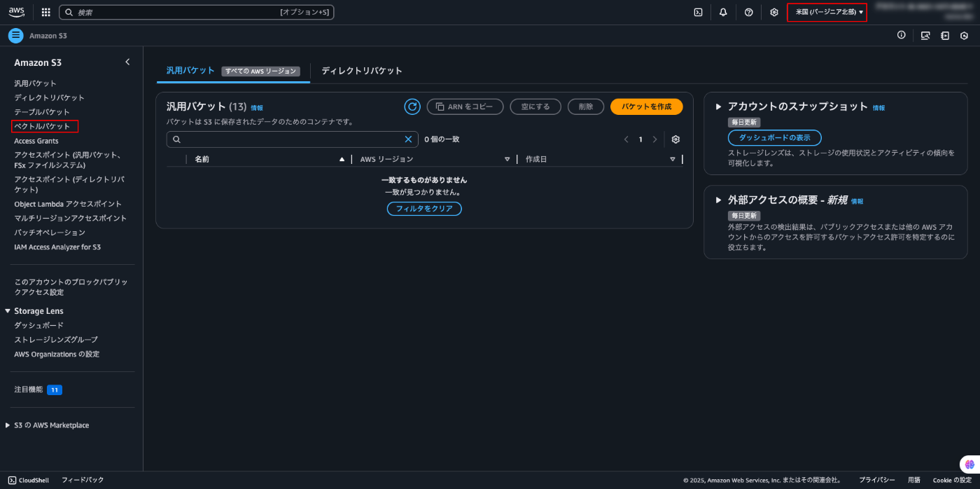
Task: Click ダッシュボードの表示 button
Action: point(775,138)
